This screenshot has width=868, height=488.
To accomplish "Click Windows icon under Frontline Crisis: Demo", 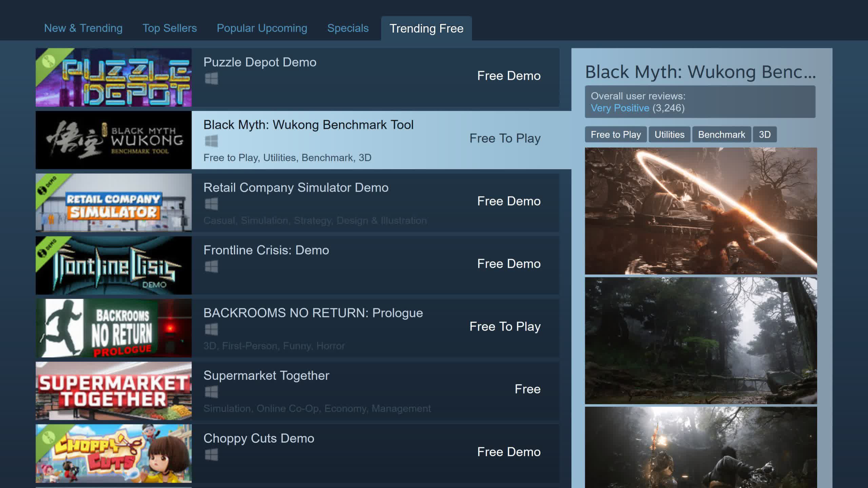I will [211, 267].
